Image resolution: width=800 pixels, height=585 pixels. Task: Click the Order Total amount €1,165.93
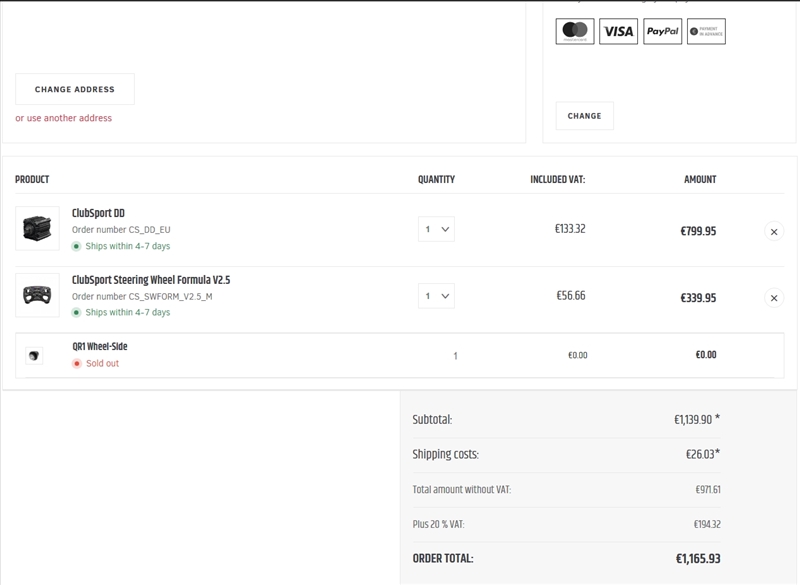click(697, 559)
